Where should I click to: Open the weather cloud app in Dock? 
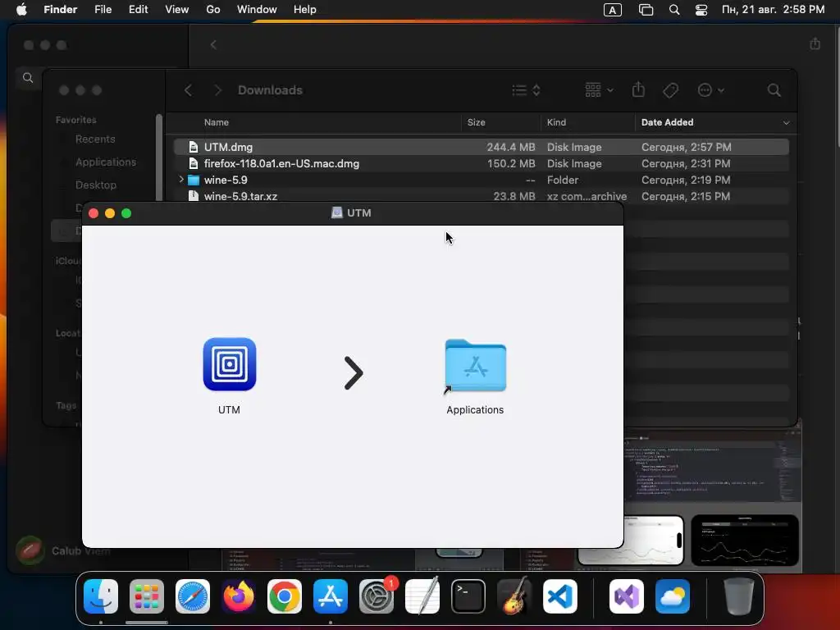pyautogui.click(x=673, y=596)
